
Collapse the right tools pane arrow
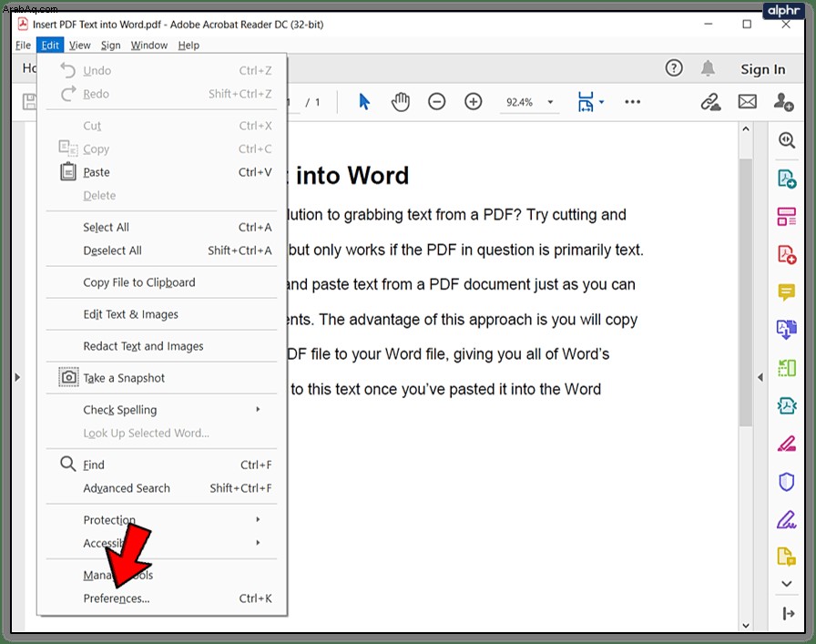[x=760, y=377]
